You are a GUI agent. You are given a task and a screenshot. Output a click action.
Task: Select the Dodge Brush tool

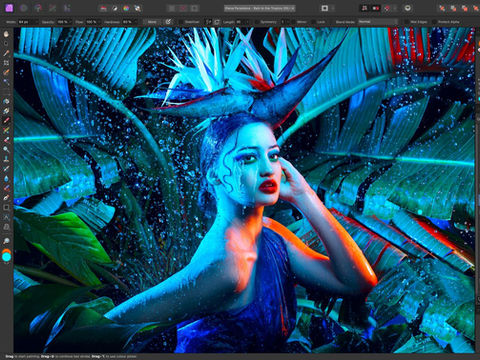6,149
